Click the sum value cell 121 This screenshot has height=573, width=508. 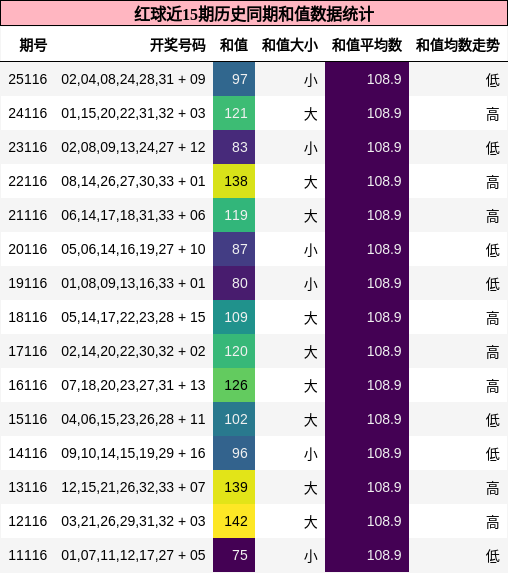pyautogui.click(x=234, y=113)
